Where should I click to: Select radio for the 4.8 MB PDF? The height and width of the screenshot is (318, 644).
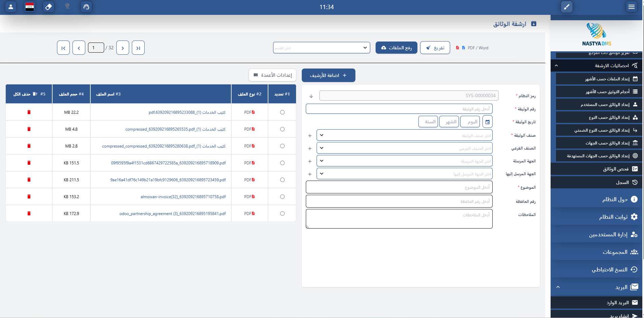(x=282, y=129)
